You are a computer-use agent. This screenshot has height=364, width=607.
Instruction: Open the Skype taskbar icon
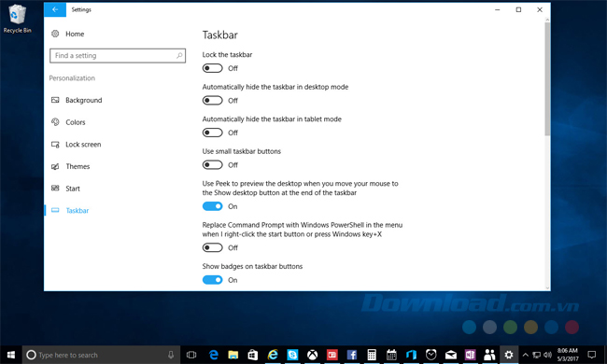click(x=292, y=355)
